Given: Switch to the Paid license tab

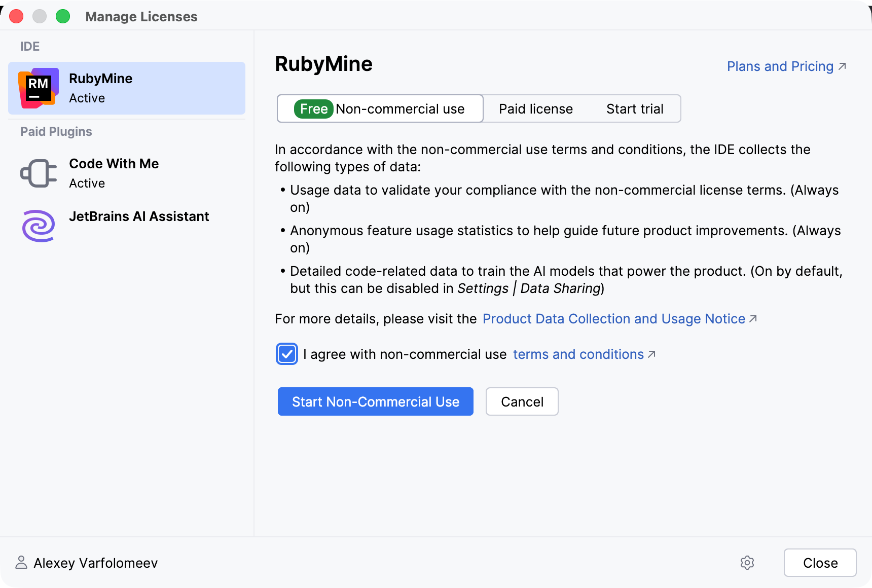Looking at the screenshot, I should (x=536, y=109).
